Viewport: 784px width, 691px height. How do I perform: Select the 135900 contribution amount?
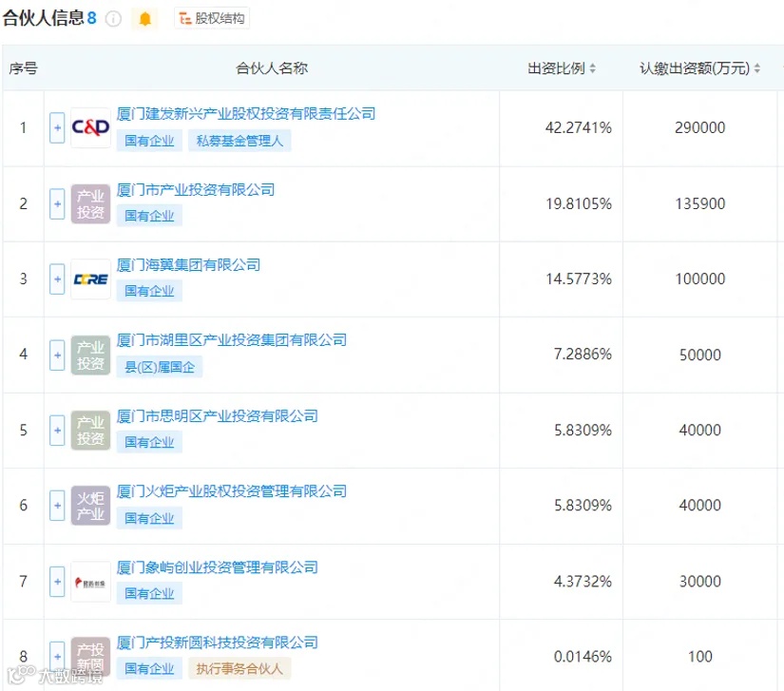(x=700, y=204)
